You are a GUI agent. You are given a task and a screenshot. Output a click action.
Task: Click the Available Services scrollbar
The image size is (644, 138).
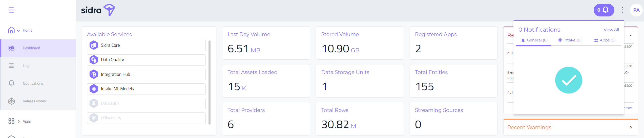click(x=210, y=82)
